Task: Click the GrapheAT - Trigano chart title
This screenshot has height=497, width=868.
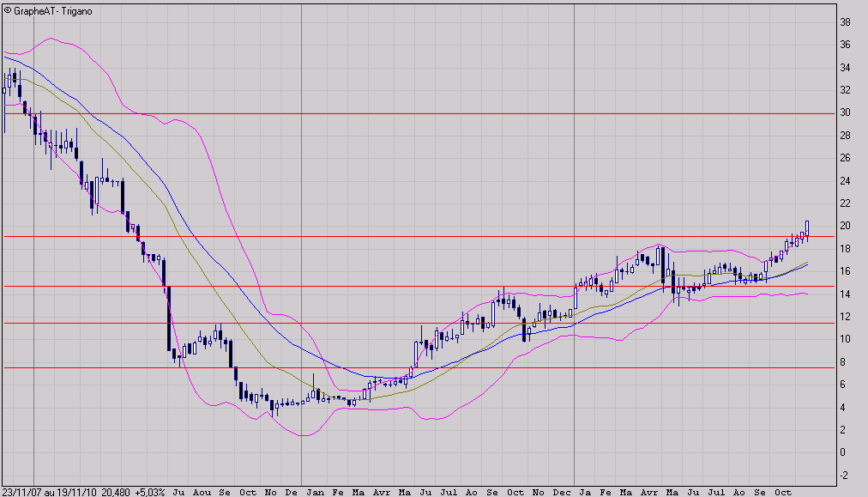Action: 48,11
